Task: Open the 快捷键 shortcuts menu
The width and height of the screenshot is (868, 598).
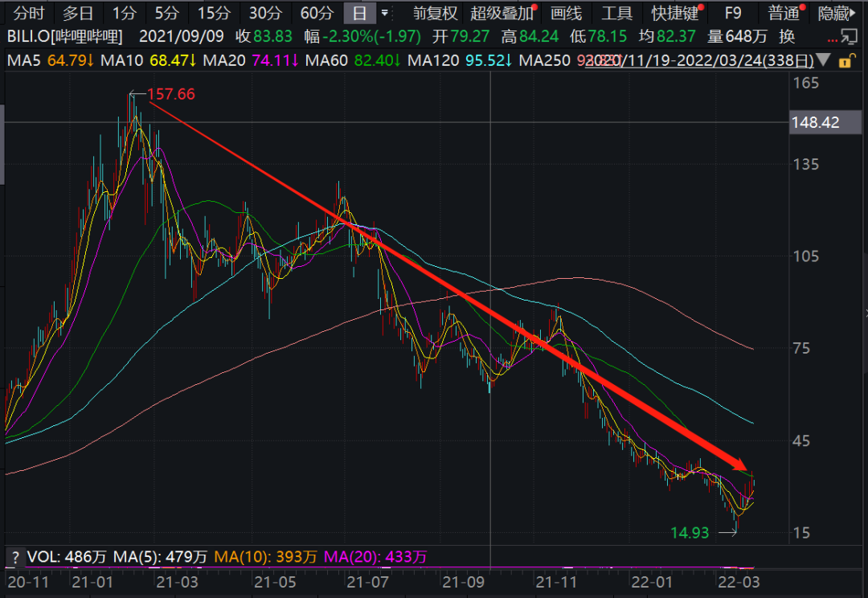Action: pos(675,12)
